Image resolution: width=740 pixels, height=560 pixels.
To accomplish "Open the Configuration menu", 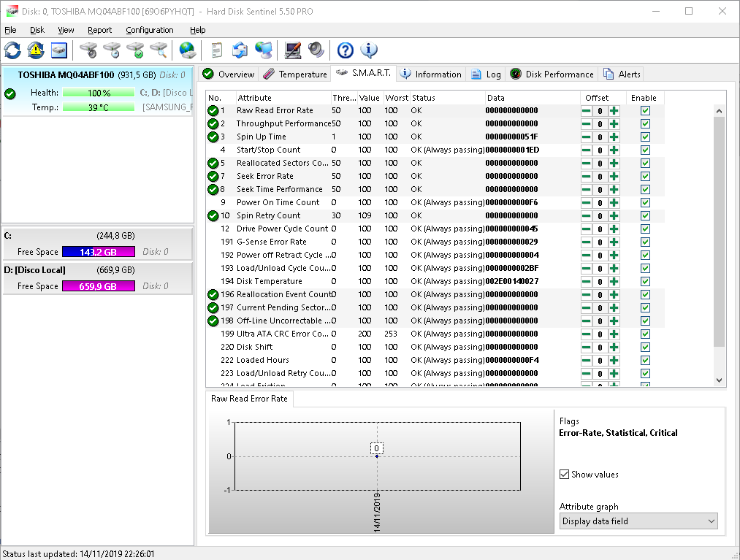I will [150, 30].
